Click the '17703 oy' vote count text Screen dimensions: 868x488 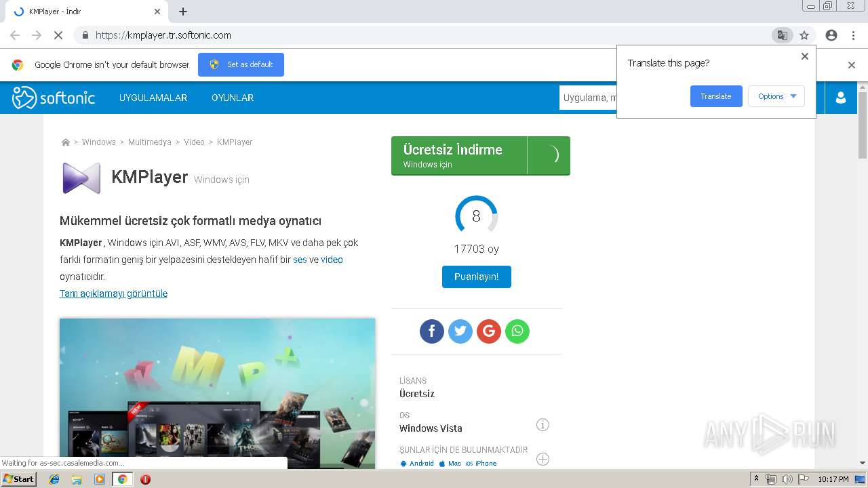click(476, 249)
